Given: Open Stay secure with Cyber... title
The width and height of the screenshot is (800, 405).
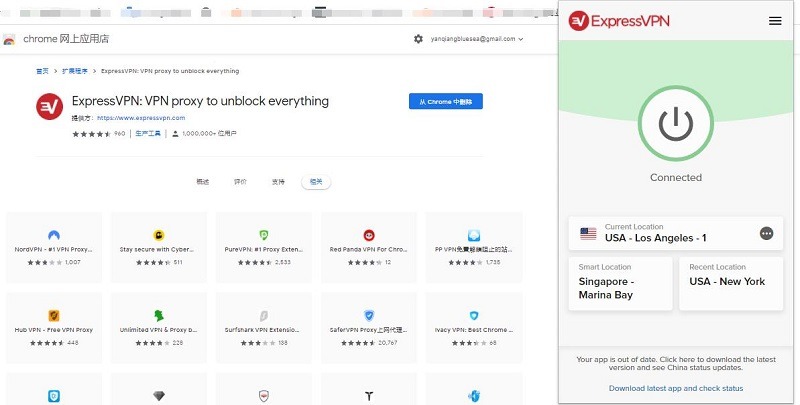Looking at the screenshot, I should click(x=158, y=250).
